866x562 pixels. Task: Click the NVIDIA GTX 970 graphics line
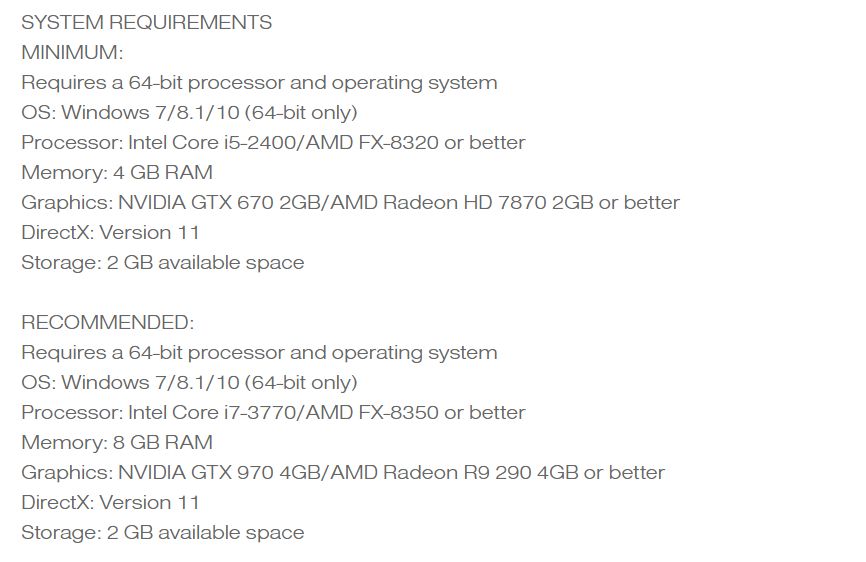click(343, 473)
